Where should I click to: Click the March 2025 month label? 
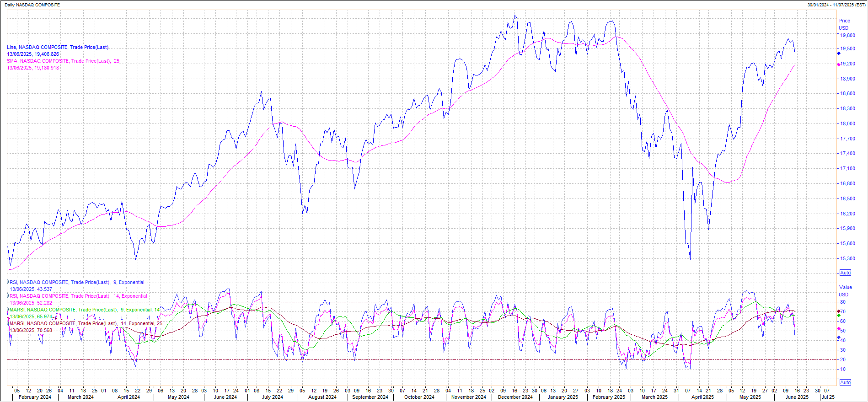pyautogui.click(x=654, y=397)
